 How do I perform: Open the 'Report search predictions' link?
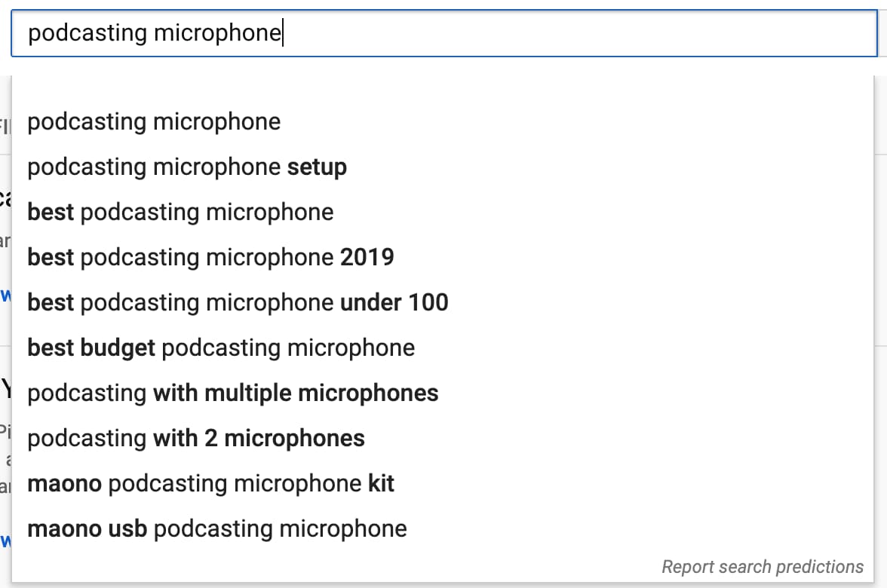[x=762, y=567]
